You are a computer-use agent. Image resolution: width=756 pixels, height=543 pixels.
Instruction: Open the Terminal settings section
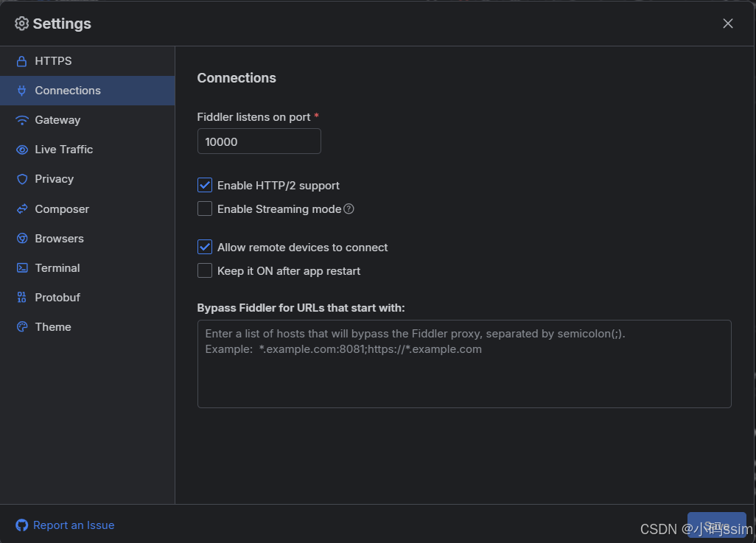87,268
